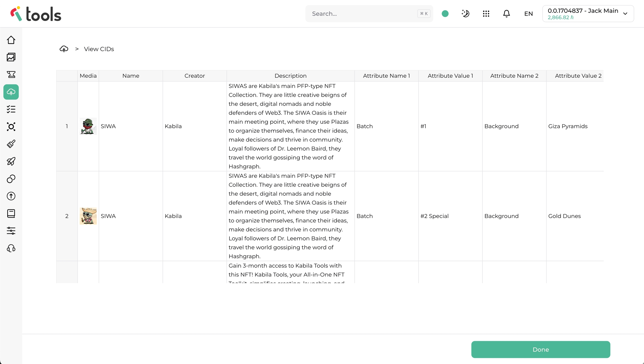Viewport: 644px width, 364px height.
Task: Click the headset support icon
Action: point(11,248)
